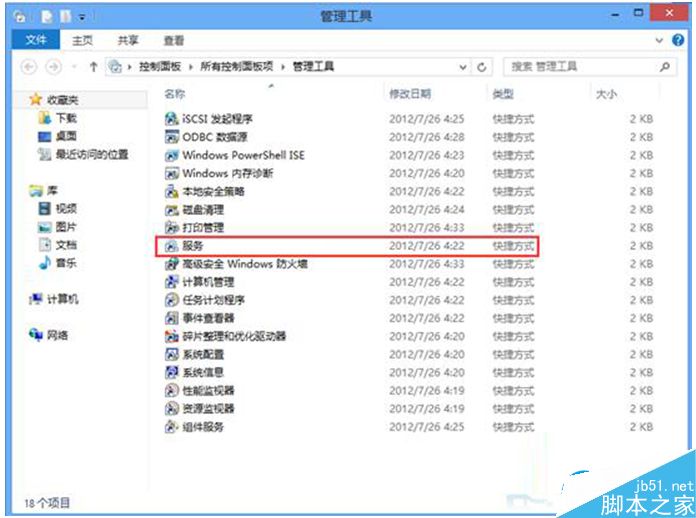The width and height of the screenshot is (696, 518).
Task: Click the 2012/7/26 4:28 date of ODBC 数据源
Action: (427, 137)
